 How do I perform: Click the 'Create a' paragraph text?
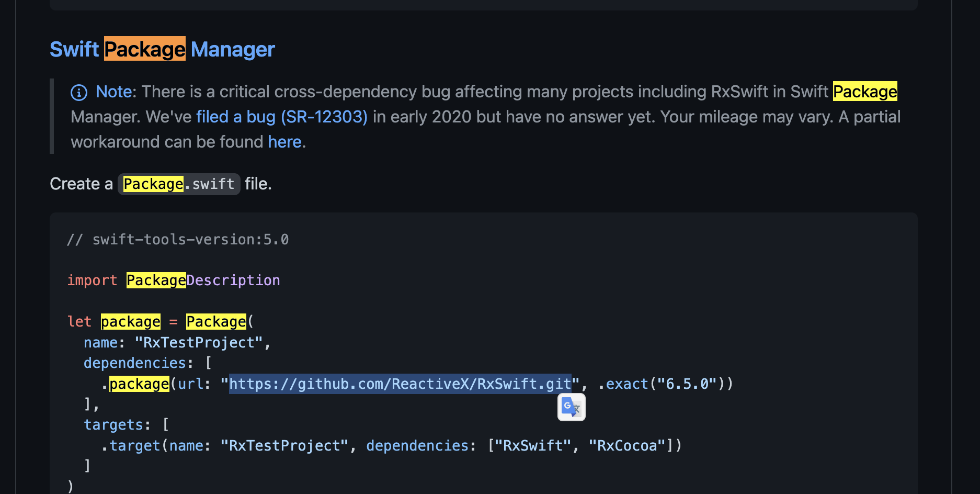(81, 184)
